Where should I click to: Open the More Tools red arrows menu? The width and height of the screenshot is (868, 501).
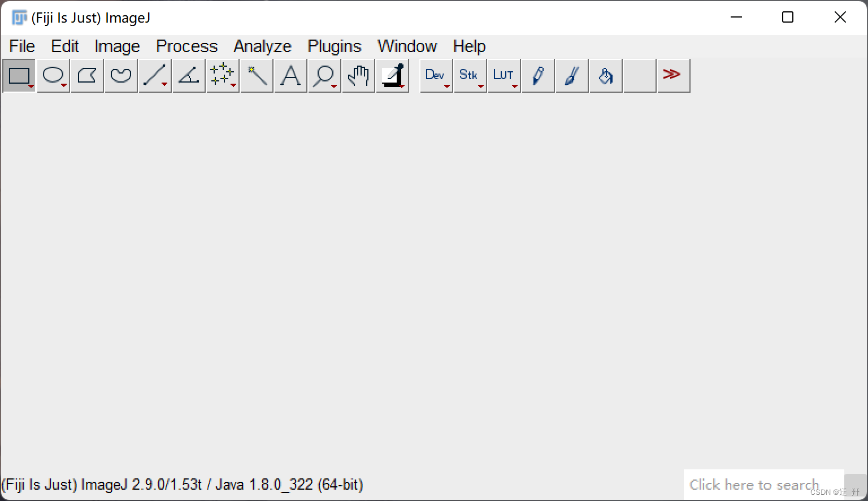click(674, 75)
